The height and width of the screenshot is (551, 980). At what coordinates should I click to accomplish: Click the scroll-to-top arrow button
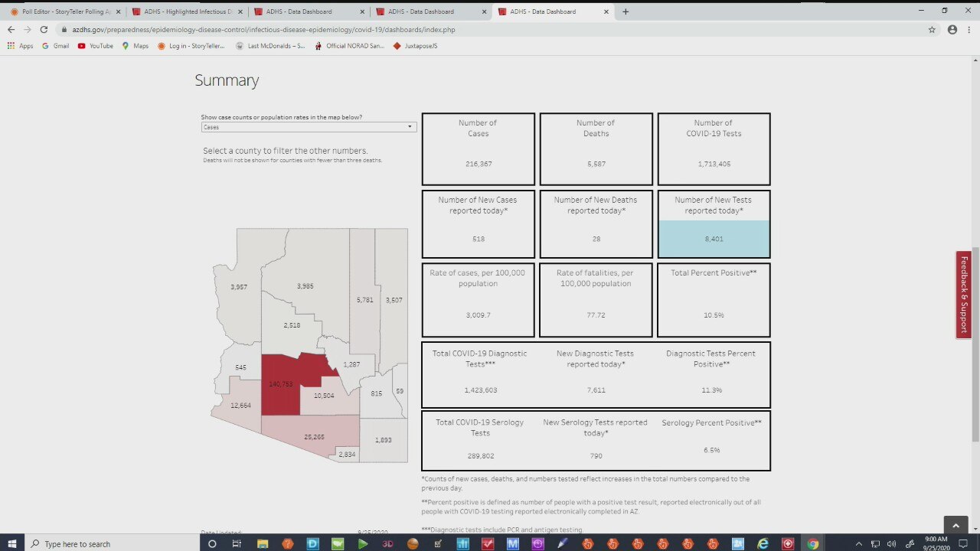coord(955,525)
